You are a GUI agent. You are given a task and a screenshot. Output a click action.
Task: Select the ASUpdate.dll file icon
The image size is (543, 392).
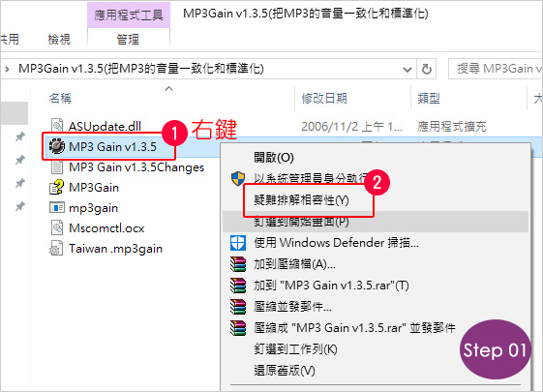[x=57, y=126]
